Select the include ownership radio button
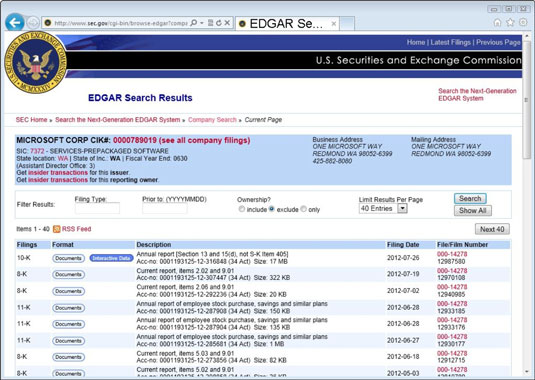The image size is (535, 380). click(242, 209)
